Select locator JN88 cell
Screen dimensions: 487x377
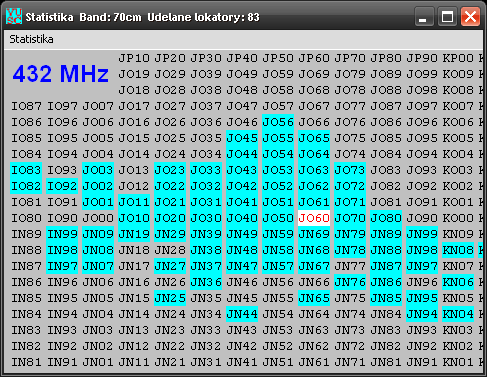[x=386, y=250]
